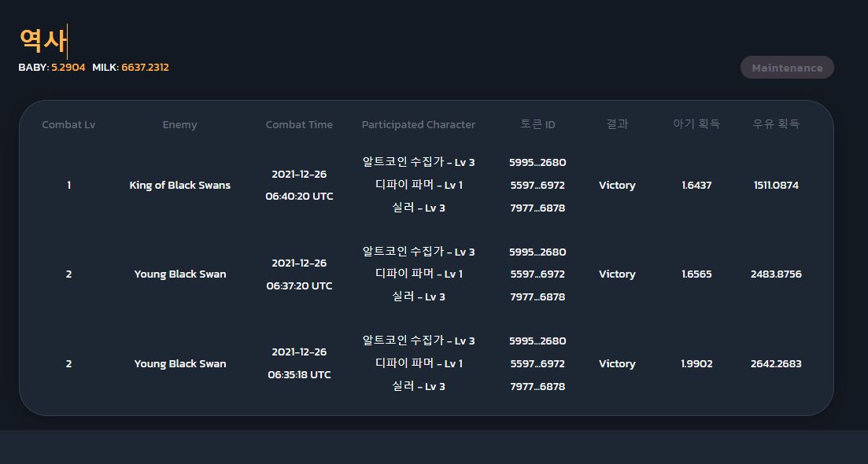Screen dimensions: 868x464
Task: Click token 5597...6972 in the 06:35:18 row
Action: pyautogui.click(x=537, y=364)
